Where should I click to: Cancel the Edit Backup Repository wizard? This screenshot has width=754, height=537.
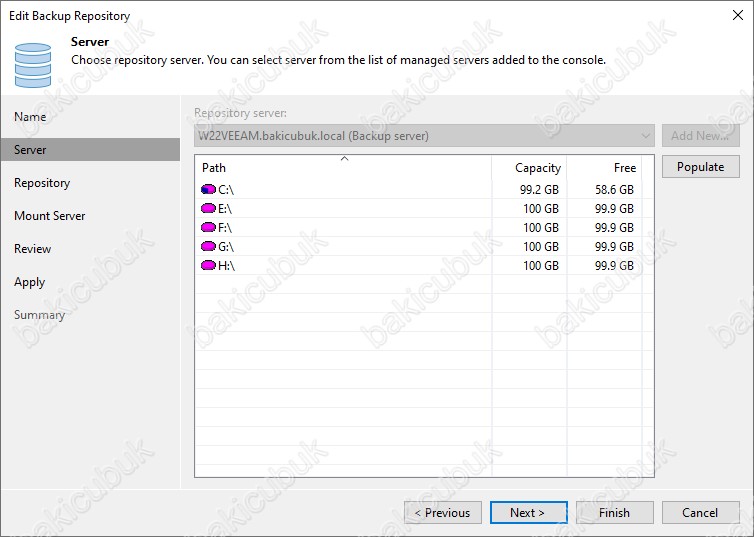point(700,512)
